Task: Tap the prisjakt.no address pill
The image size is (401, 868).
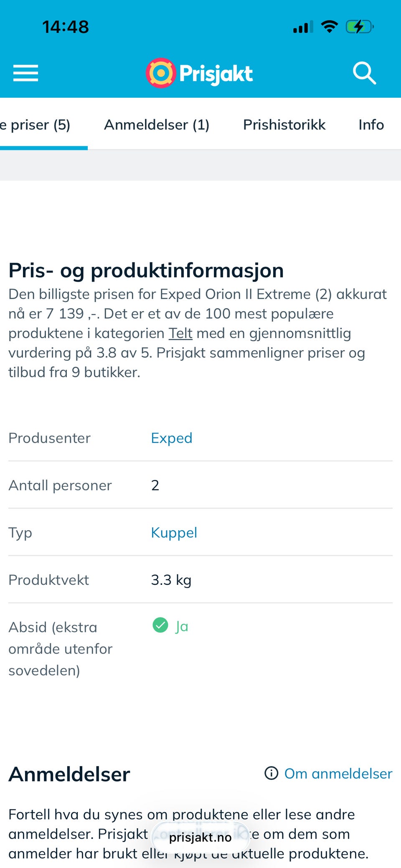Action: tap(200, 837)
